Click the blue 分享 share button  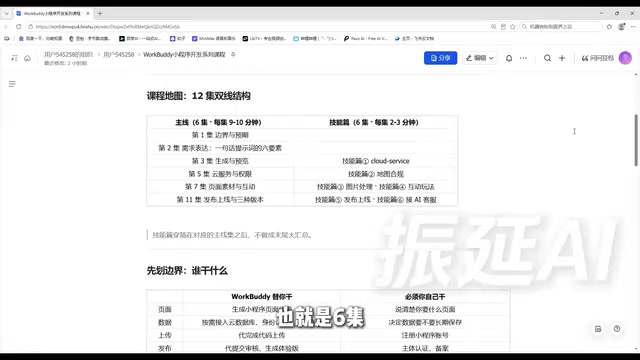[x=440, y=58]
